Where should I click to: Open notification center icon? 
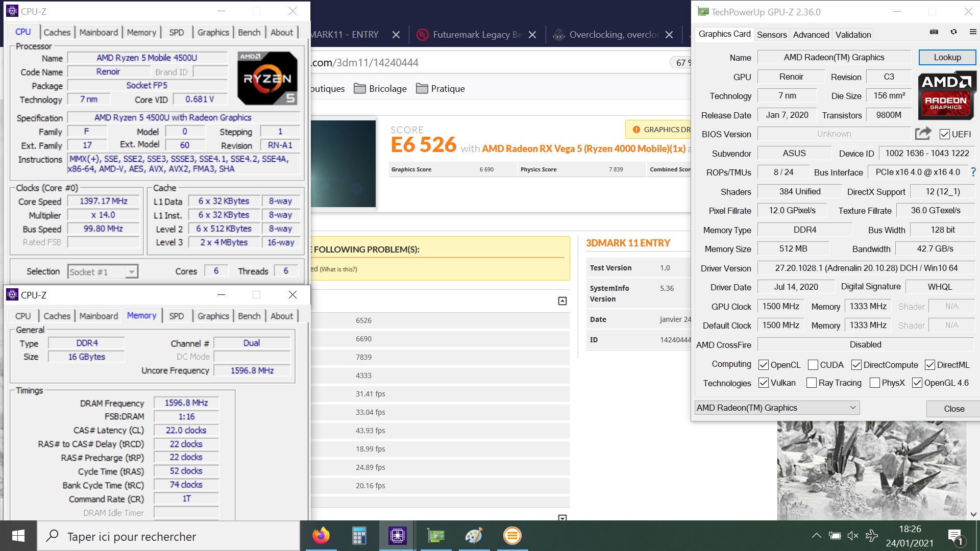coord(955,536)
